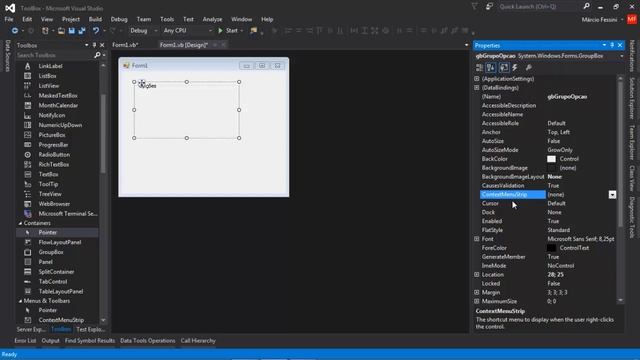Click the Save toolbar icon
Screen dimensions: 640x360
72,31
